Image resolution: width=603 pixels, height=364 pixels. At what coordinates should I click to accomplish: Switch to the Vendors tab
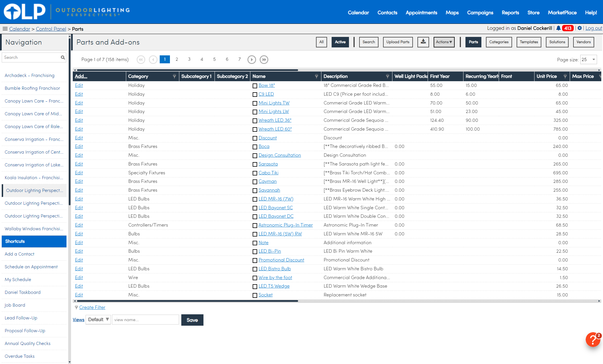point(584,42)
